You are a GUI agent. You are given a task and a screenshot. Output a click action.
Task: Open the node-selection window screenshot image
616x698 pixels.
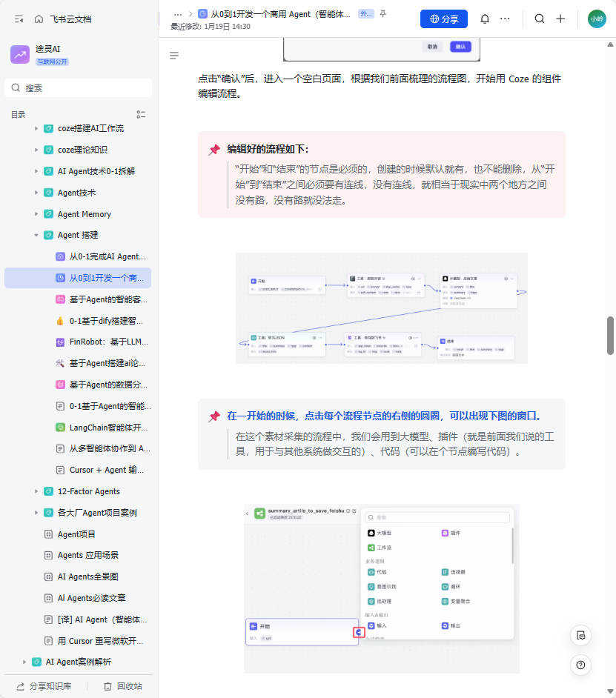pos(382,588)
